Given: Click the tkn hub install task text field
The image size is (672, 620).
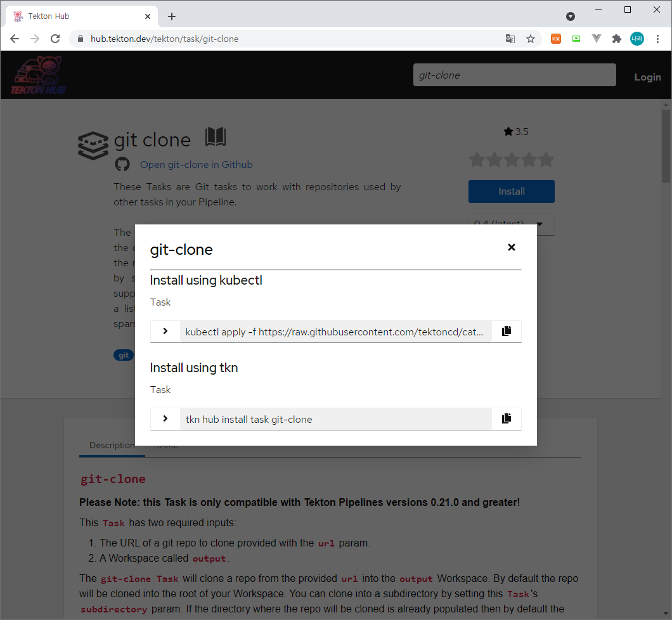Looking at the screenshot, I should pos(335,419).
